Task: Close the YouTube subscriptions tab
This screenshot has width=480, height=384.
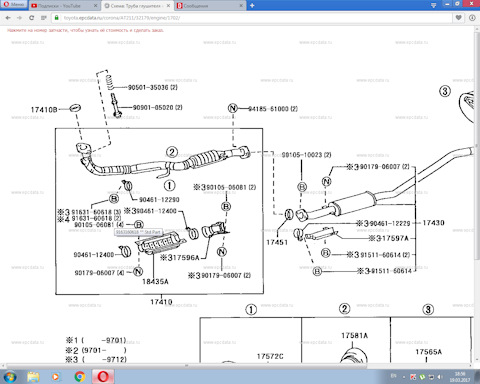Action: point(95,6)
